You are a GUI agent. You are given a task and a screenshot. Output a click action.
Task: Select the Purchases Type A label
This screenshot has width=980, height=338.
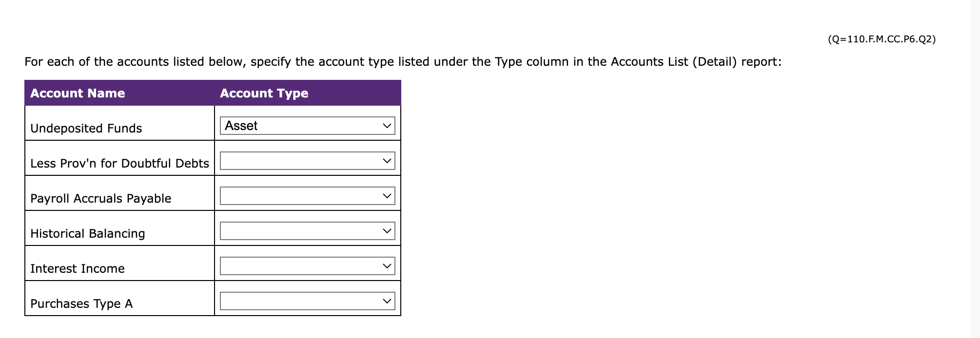click(x=81, y=303)
